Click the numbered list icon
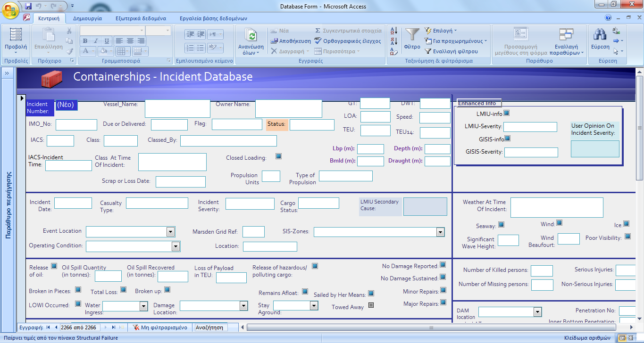The image size is (644, 343). point(190,48)
